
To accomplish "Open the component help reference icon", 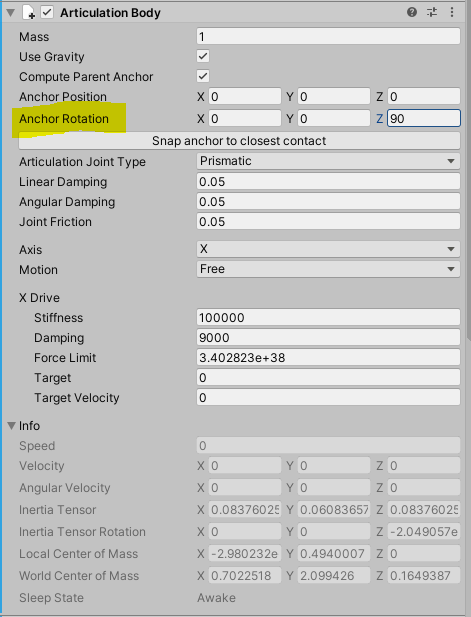I will [x=412, y=13].
